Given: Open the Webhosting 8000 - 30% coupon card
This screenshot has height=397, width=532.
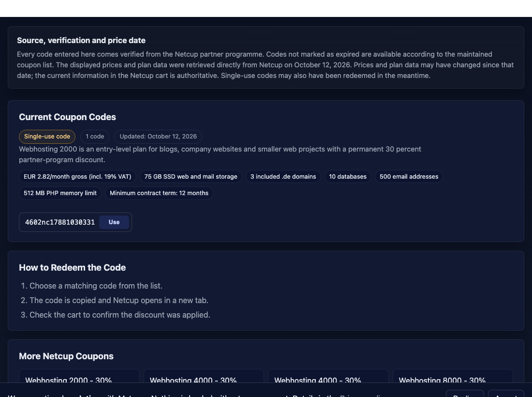Looking at the screenshot, I should click(453, 376).
